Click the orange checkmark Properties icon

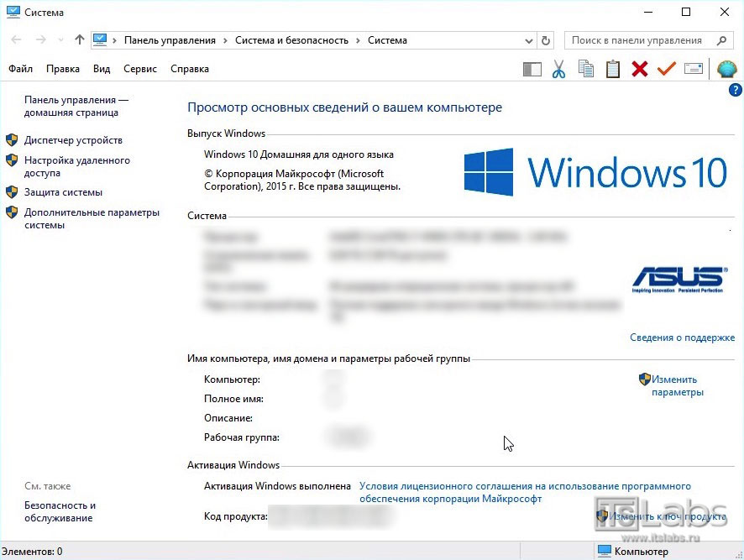667,69
